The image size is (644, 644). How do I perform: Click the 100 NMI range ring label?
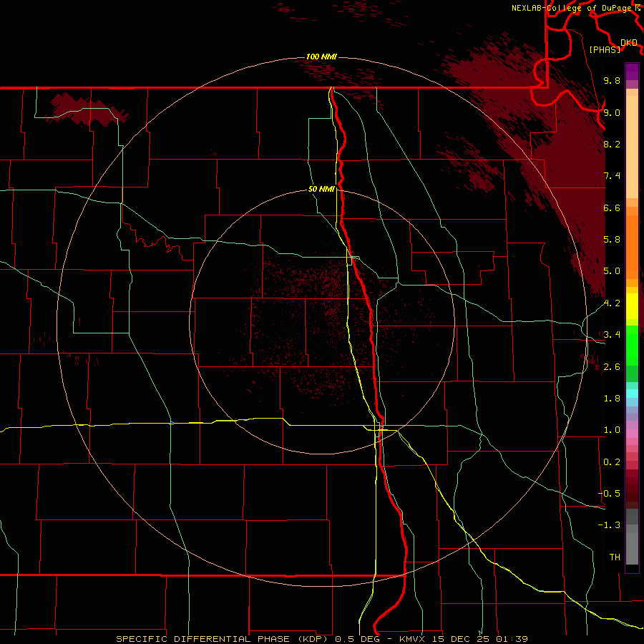click(321, 57)
